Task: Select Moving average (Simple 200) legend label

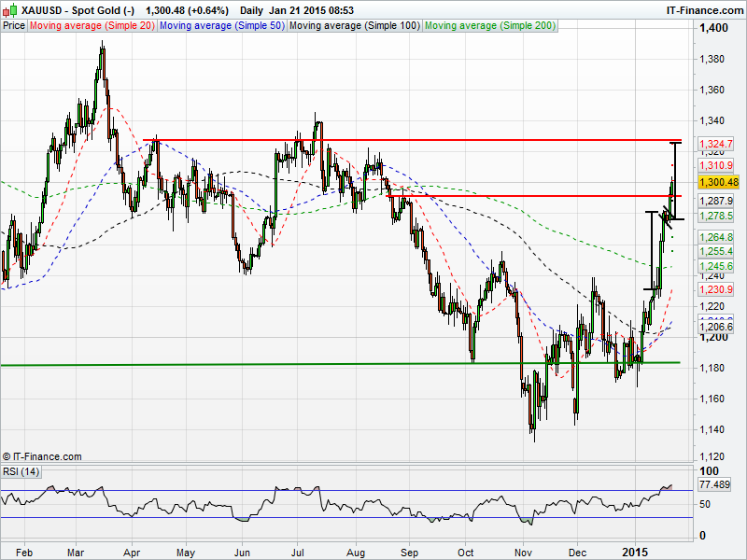Action: [x=490, y=25]
